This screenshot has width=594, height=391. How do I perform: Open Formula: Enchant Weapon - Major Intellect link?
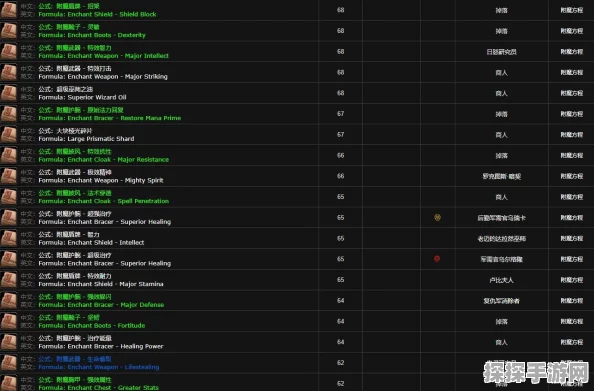coord(103,56)
